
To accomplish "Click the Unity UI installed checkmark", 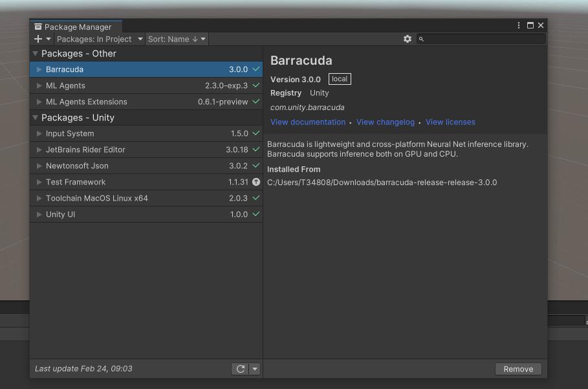I will coord(256,214).
